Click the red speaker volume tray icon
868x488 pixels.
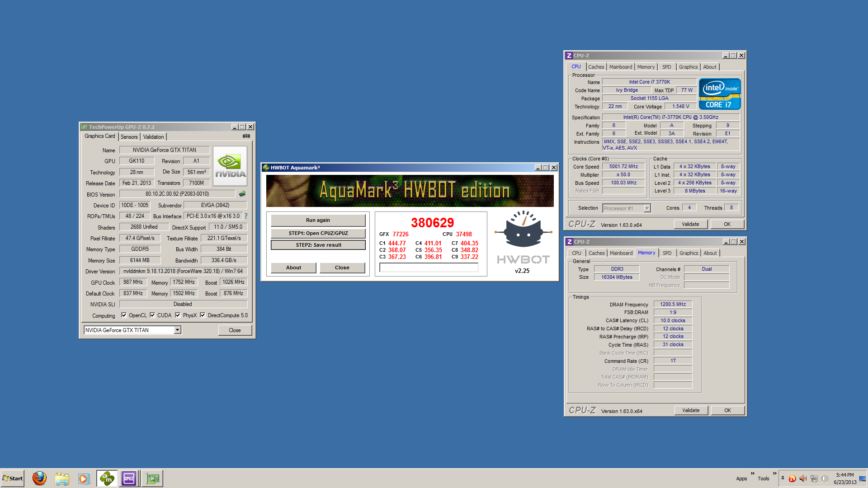pos(803,479)
